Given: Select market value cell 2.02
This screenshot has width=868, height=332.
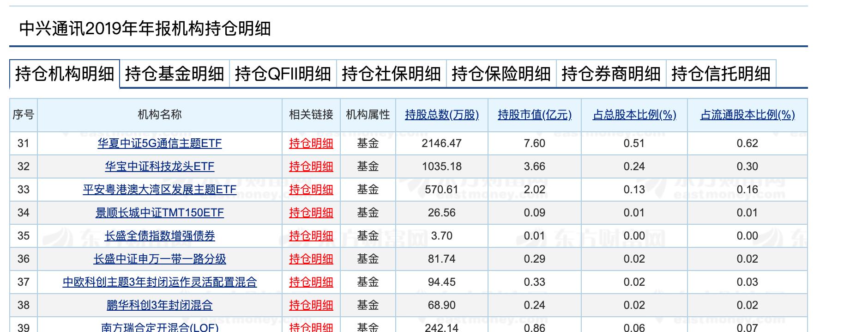Looking at the screenshot, I should click(535, 190).
